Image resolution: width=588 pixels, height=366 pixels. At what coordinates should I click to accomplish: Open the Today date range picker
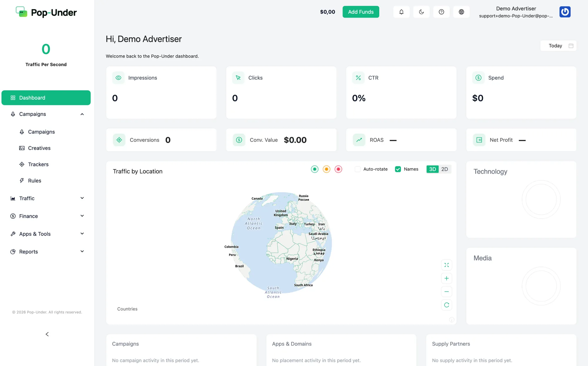pyautogui.click(x=558, y=46)
